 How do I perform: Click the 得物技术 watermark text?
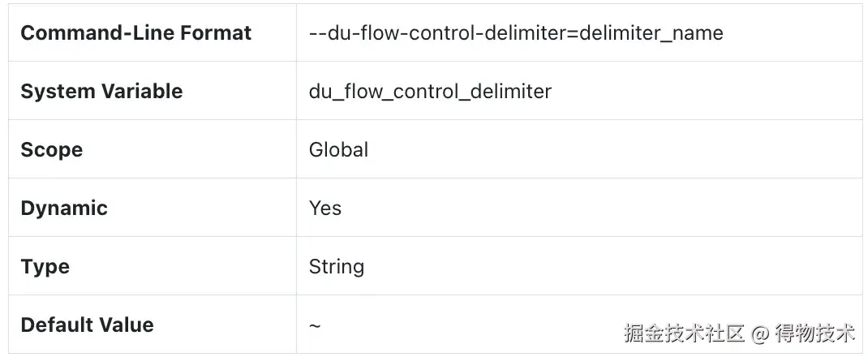coord(814,333)
